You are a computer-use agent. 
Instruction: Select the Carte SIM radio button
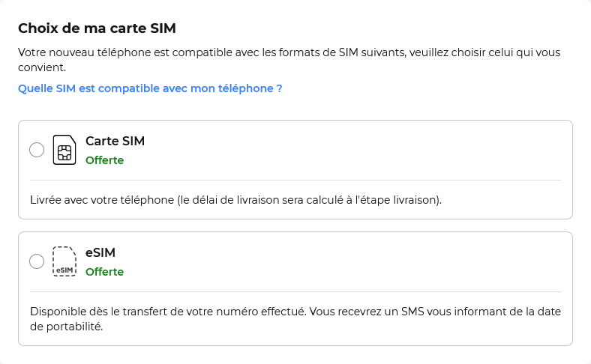[37, 150]
